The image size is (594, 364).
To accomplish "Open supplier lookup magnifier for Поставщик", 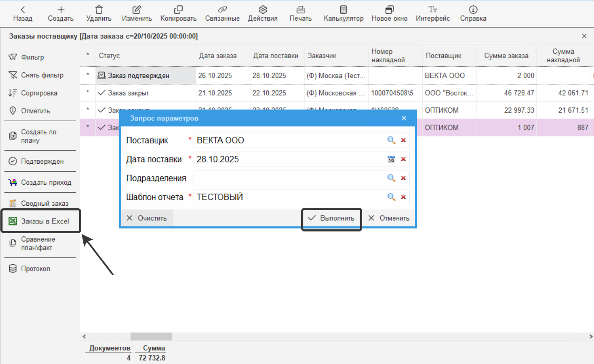I will pos(391,140).
